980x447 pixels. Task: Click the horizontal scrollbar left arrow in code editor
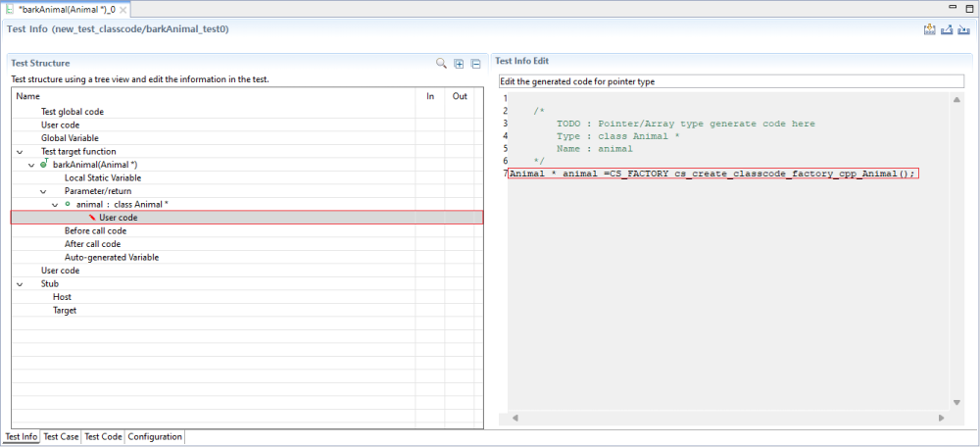(x=515, y=418)
